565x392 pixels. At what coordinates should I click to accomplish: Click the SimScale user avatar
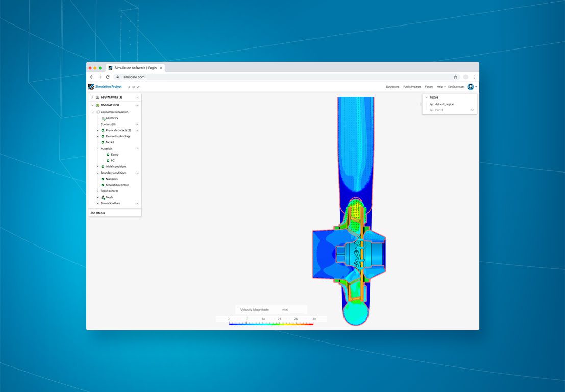(470, 87)
